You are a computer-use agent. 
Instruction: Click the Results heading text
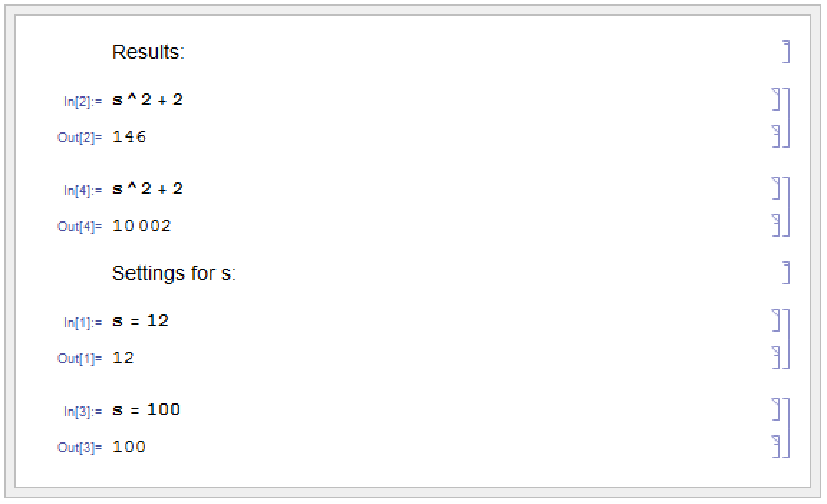click(x=148, y=52)
